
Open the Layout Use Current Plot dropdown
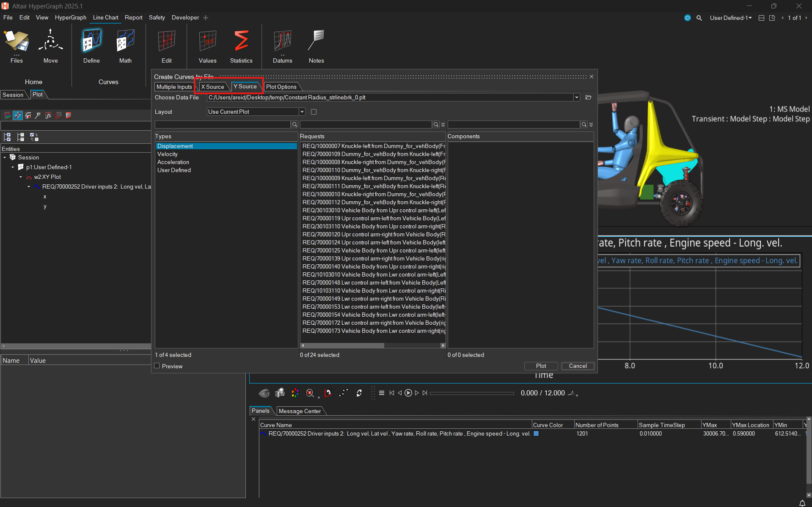tap(302, 112)
